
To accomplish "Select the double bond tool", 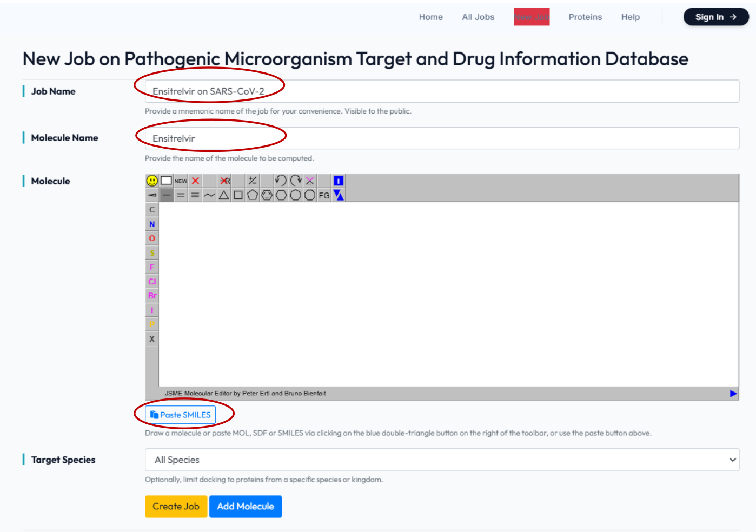I will coord(181,195).
